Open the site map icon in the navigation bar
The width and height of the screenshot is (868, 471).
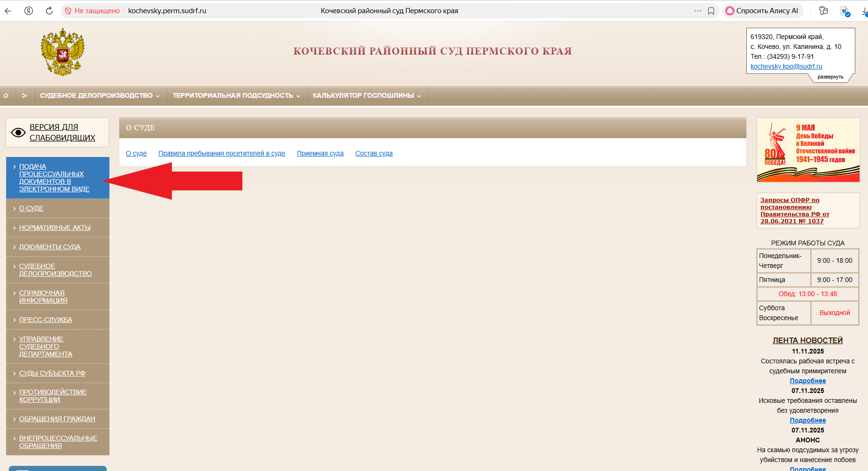pyautogui.click(x=24, y=96)
